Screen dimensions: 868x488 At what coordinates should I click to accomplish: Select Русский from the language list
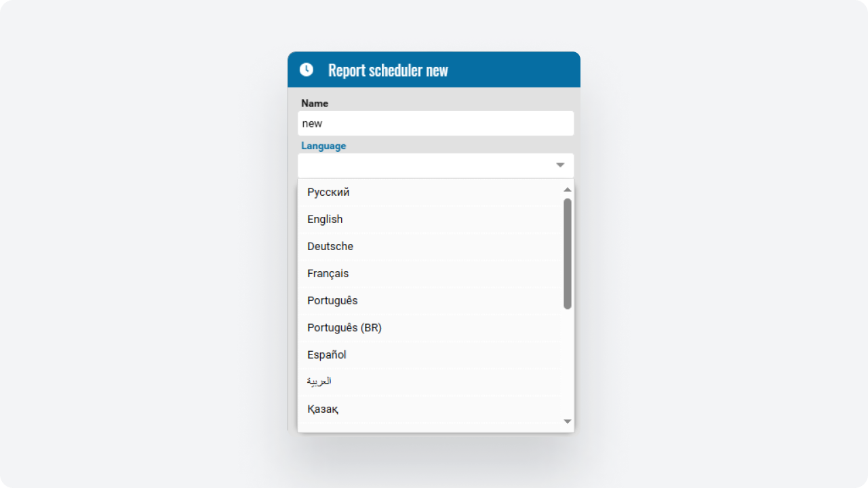pos(328,192)
